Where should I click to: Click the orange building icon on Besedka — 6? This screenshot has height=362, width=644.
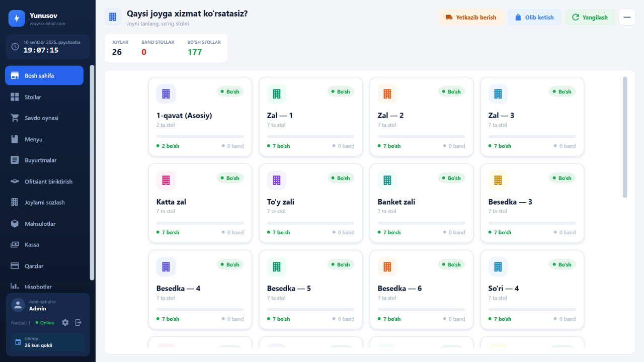click(387, 266)
